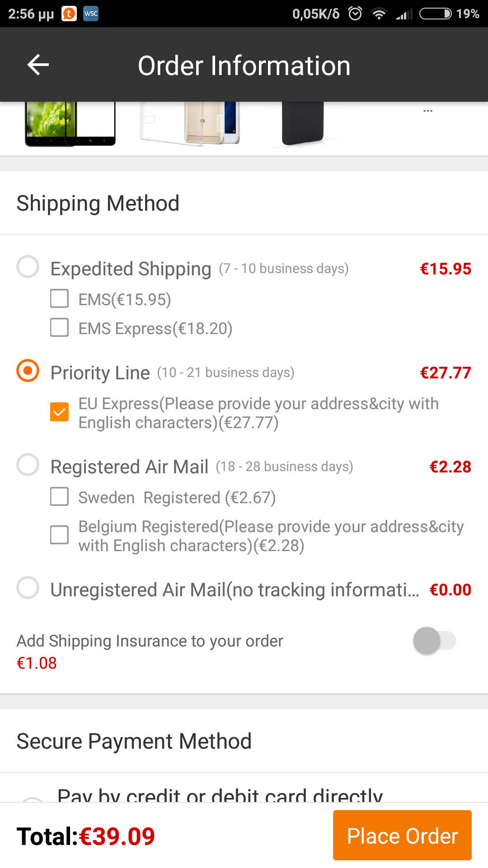This screenshot has height=868, width=488.
Task: Check the EMS Express(€18.20) checkbox
Action: [59, 328]
